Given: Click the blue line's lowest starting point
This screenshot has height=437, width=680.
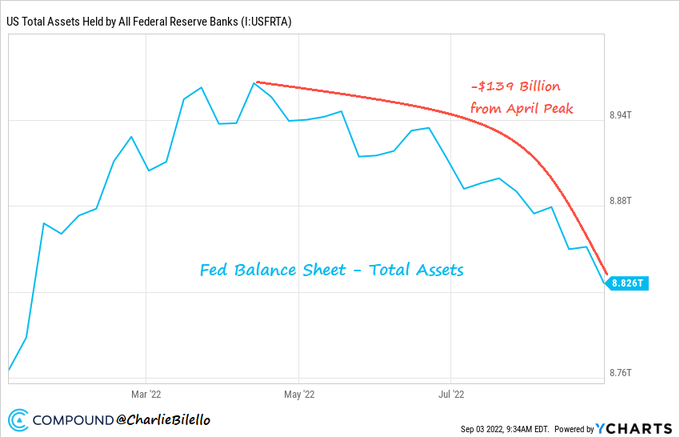Looking at the screenshot, I should pyautogui.click(x=9, y=370).
